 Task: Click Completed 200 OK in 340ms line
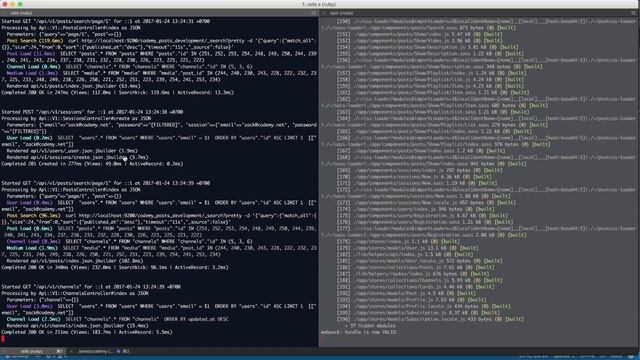115,267
